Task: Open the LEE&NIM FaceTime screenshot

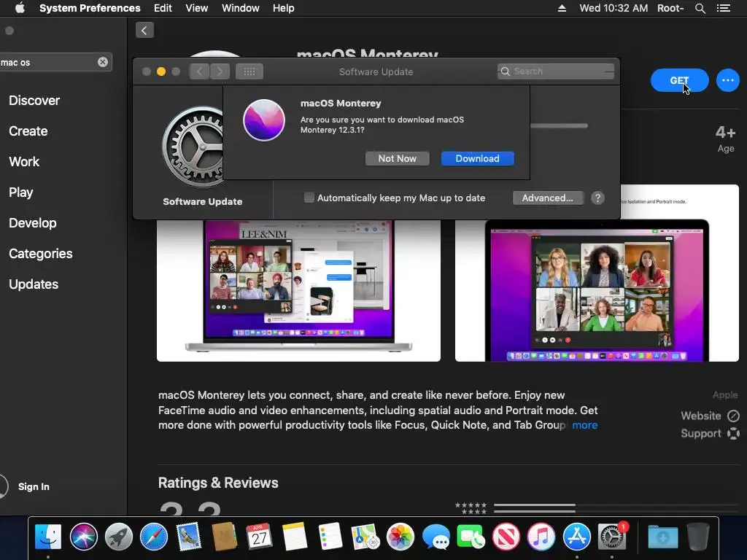Action: tap(298, 290)
